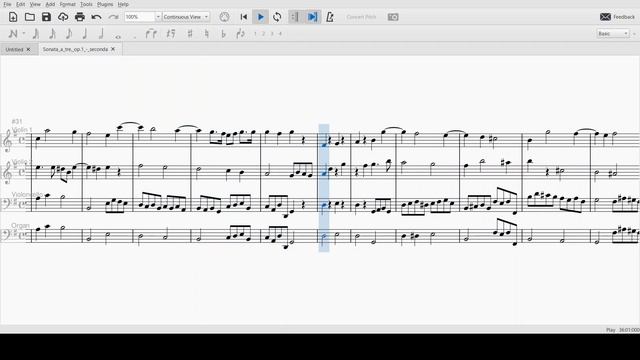This screenshot has height=360, width=640.
Task: Select 16th note duration
Action: 52,34
